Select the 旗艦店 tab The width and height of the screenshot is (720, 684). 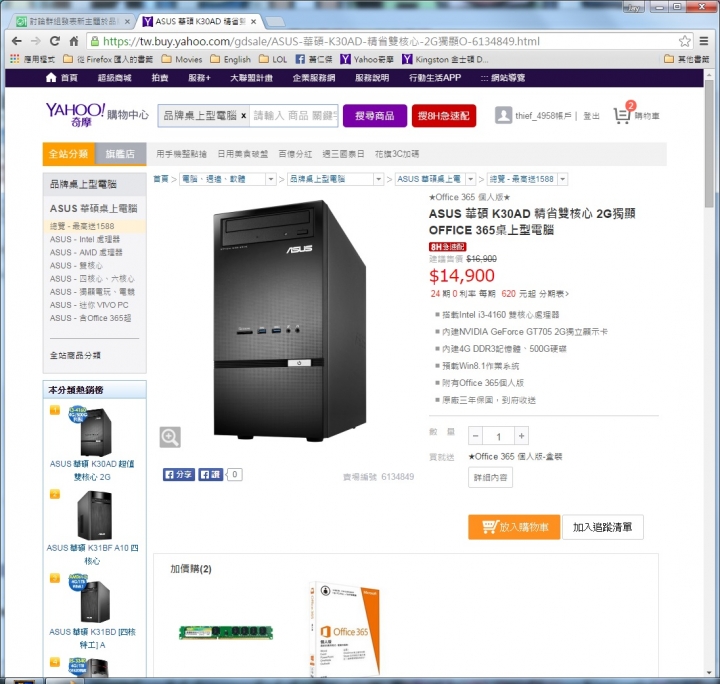click(120, 154)
